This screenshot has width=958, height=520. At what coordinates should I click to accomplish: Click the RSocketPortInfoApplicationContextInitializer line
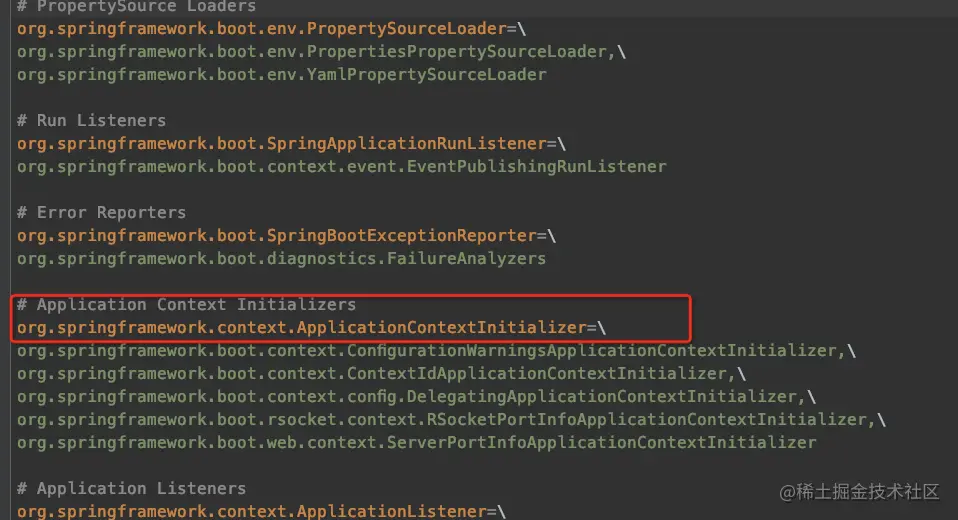[x=452, y=420]
